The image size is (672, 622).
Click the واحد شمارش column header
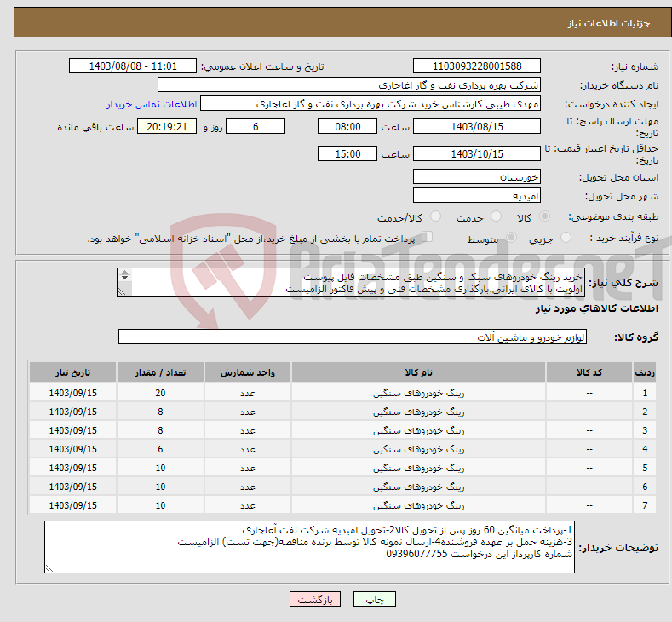coord(248,372)
